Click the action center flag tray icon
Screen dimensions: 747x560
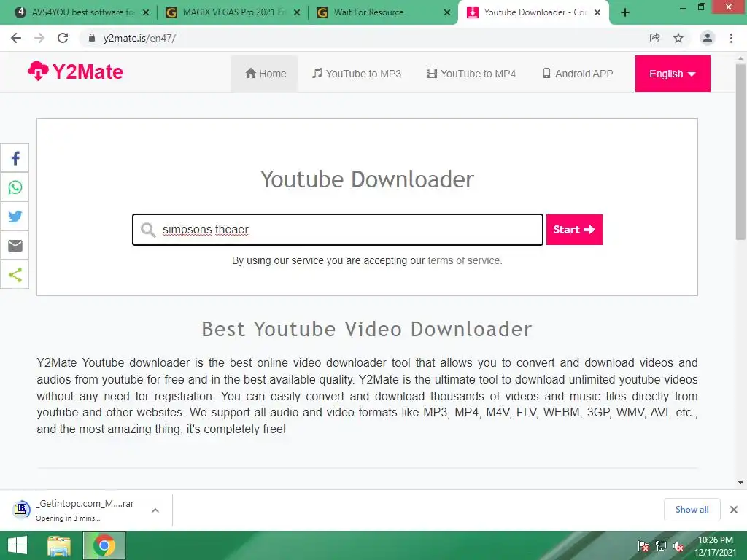643,546
